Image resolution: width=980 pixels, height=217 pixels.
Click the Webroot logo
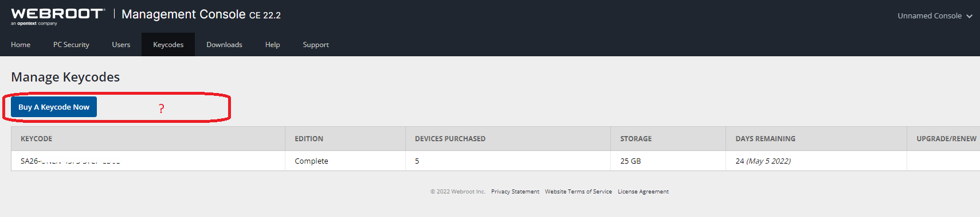point(58,16)
